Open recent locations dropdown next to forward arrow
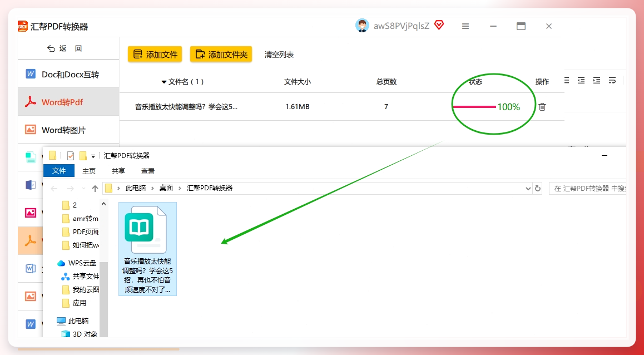Viewport: 644px width, 355px height. 84,188
